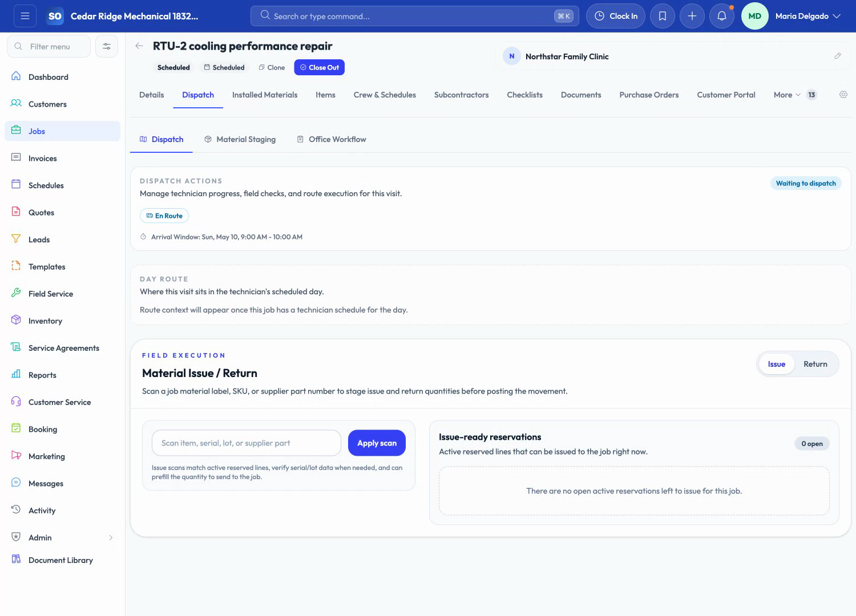Open menu filter settings sliders icon
The image size is (856, 616).
coord(107,46)
